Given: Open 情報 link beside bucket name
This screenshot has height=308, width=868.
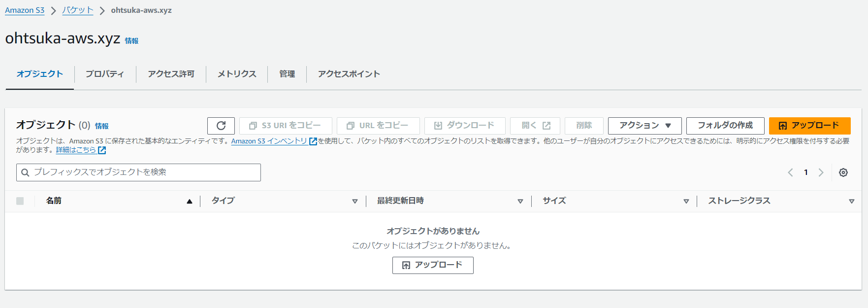Looking at the screenshot, I should [x=131, y=41].
